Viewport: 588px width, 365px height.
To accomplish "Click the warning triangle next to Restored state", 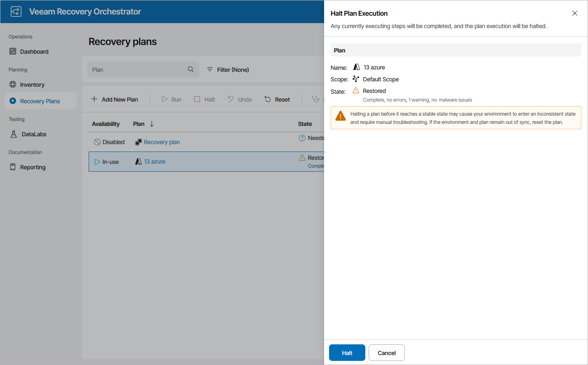I will (x=357, y=90).
